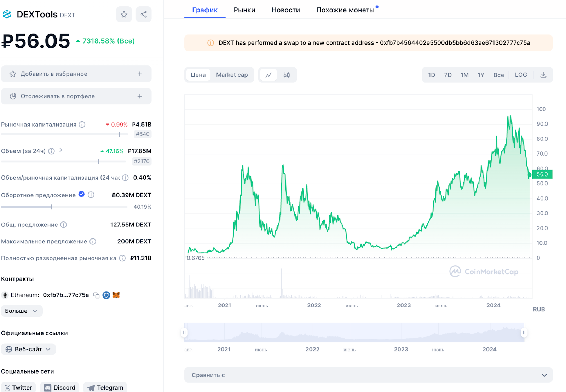Open info icon for Полностью разводненная капитализация
Viewport: 566px width, 392px height.
122,258
